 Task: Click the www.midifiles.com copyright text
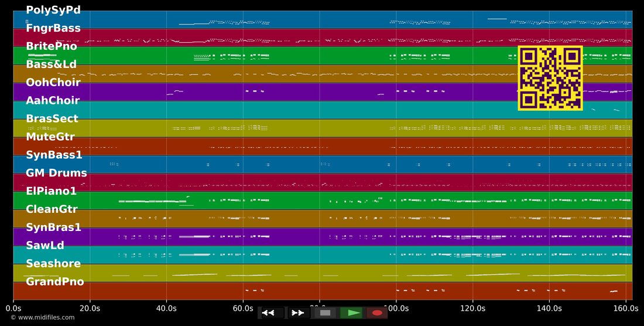coord(43,317)
